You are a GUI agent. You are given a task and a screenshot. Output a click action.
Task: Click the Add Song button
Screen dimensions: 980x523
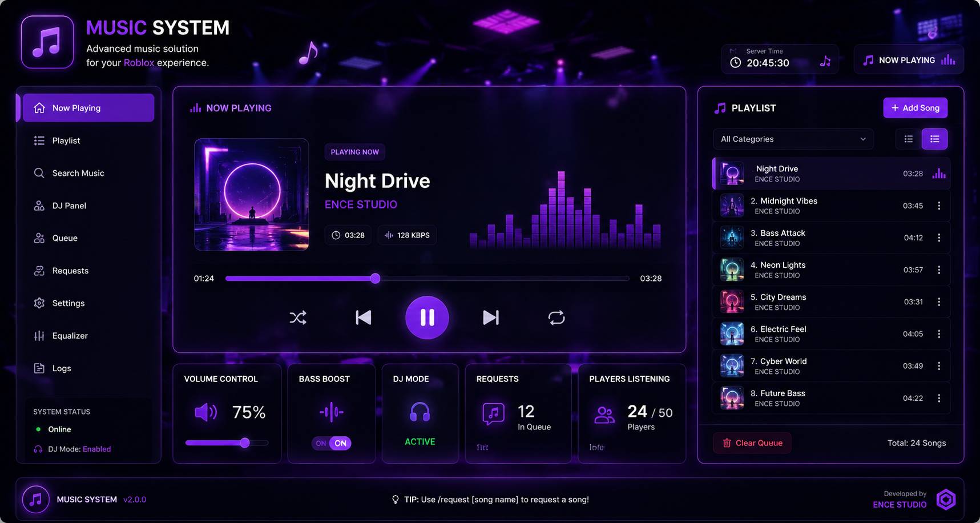[x=916, y=108]
